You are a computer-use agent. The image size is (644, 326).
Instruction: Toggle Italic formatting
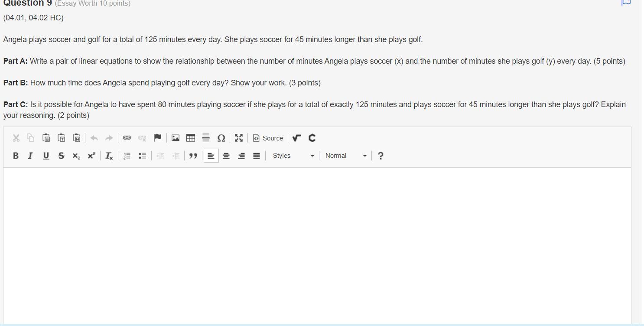30,156
